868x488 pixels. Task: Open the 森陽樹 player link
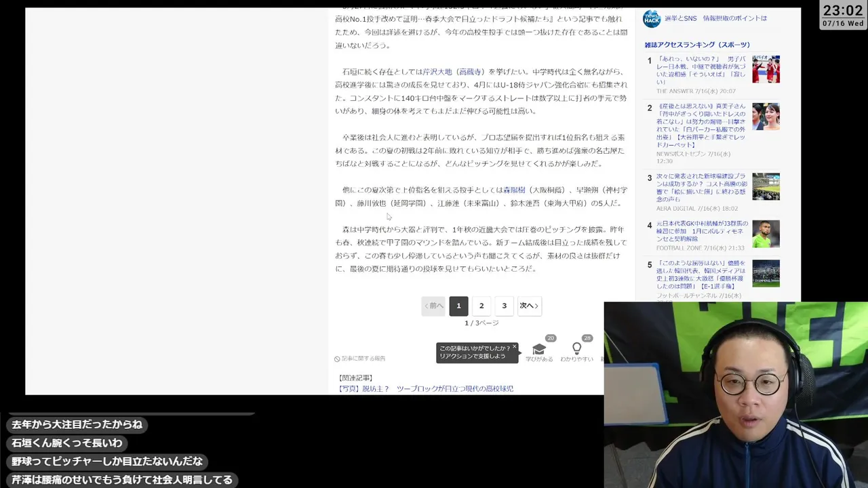point(514,190)
